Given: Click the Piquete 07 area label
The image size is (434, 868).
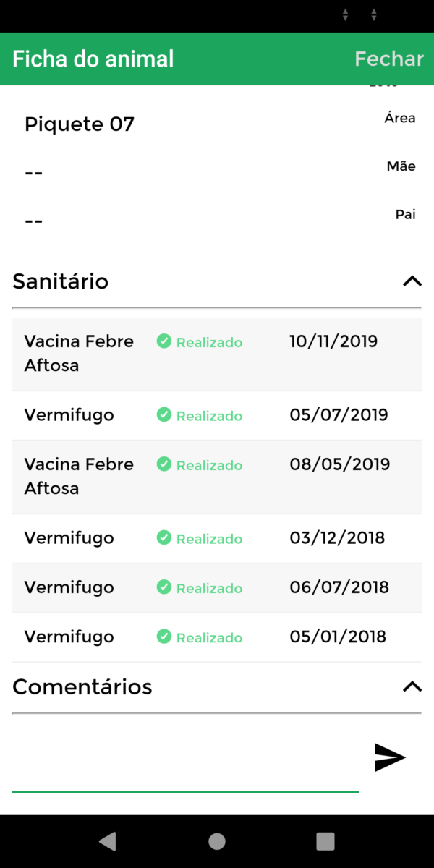Looking at the screenshot, I should coord(79,124).
